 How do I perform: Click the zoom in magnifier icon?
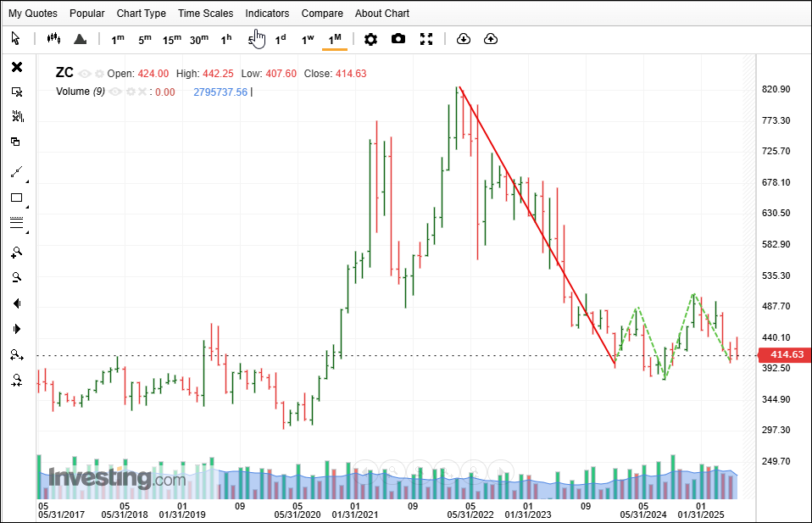(x=17, y=253)
